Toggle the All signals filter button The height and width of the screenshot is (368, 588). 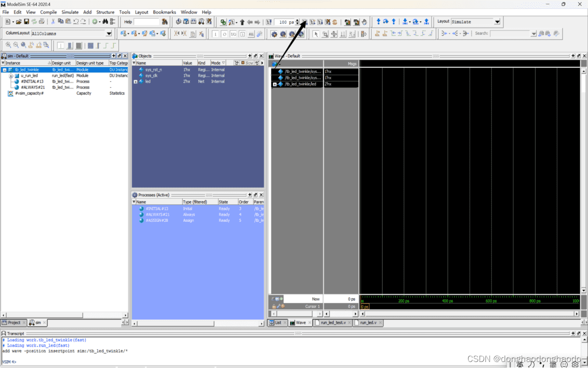(251, 33)
